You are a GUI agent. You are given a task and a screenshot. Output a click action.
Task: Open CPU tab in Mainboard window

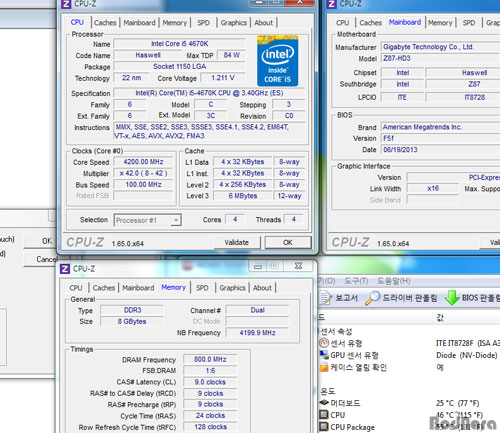343,23
